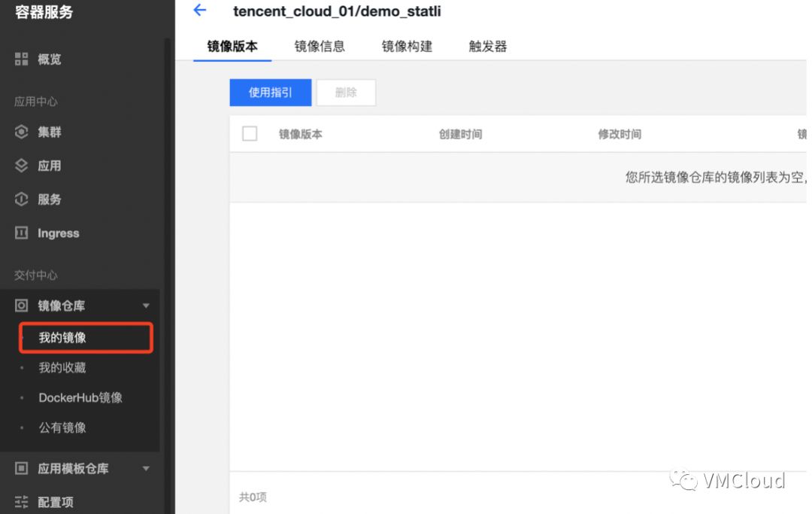812x514 pixels.
Task: Click the 共0项 total count text
Action: pyautogui.click(x=253, y=497)
